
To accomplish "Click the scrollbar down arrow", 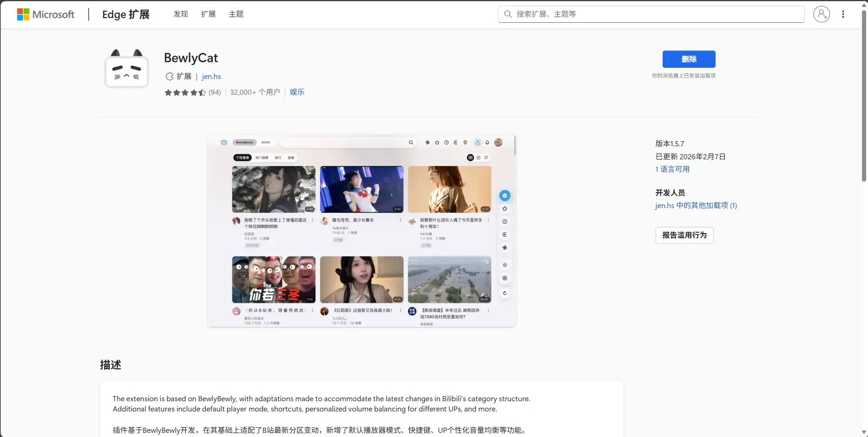I will pos(864,432).
